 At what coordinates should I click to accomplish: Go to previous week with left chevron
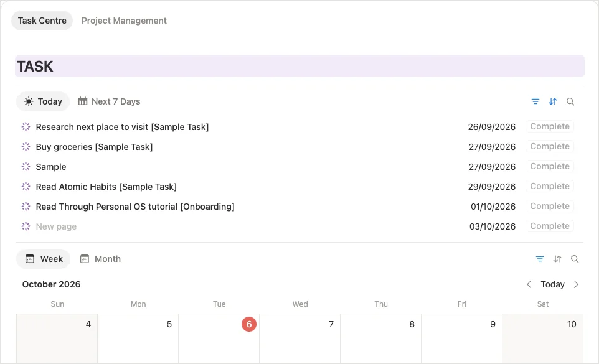click(529, 284)
